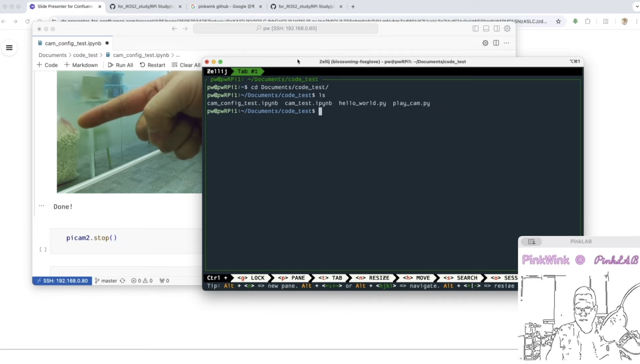Bookmark page with the star icon

558,21
